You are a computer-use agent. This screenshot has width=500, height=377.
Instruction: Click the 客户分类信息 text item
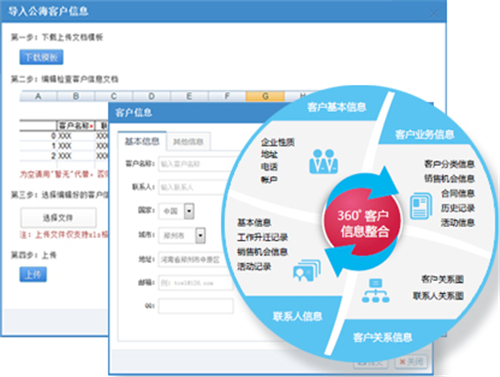449,164
